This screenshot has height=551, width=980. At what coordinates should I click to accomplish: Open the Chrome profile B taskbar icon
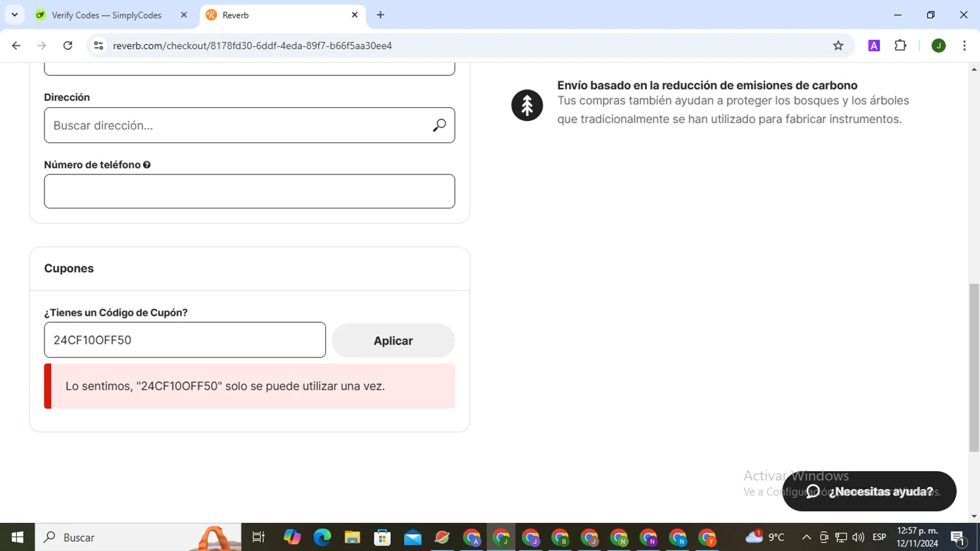[560, 537]
